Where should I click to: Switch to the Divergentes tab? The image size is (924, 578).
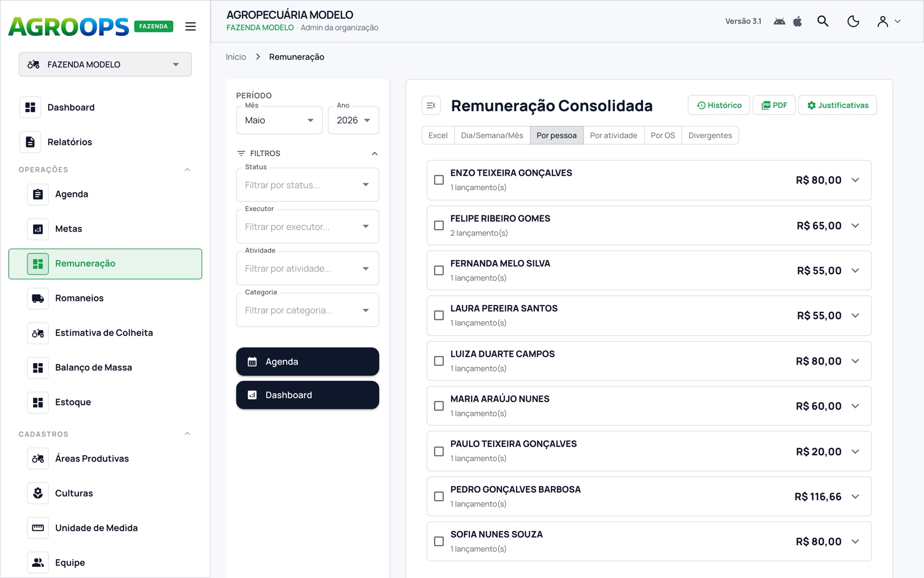tap(710, 135)
